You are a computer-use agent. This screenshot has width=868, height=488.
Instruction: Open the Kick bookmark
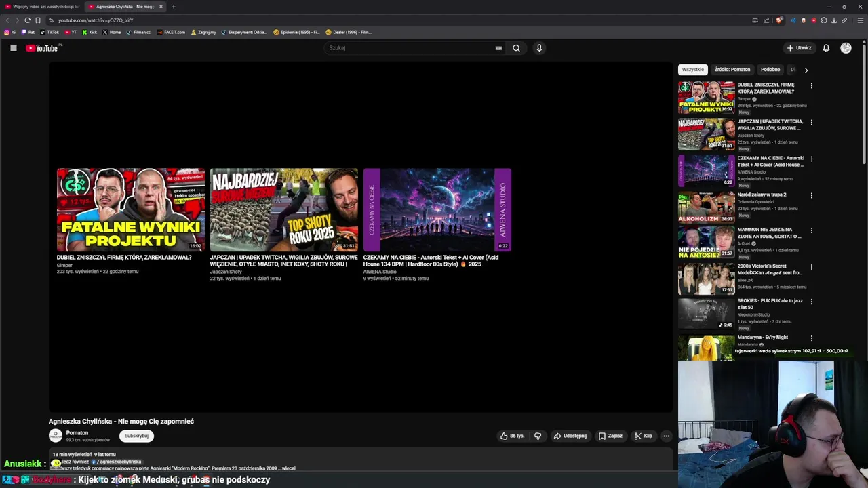tap(90, 32)
